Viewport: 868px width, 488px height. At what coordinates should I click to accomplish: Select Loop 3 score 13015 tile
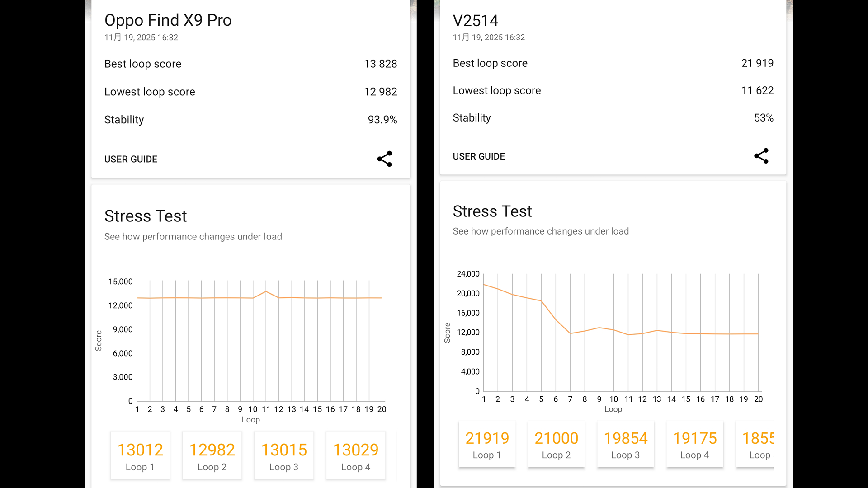click(x=284, y=455)
